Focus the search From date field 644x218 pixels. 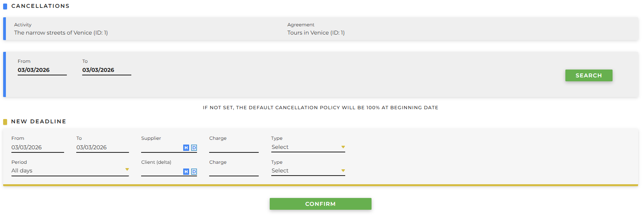pos(42,70)
